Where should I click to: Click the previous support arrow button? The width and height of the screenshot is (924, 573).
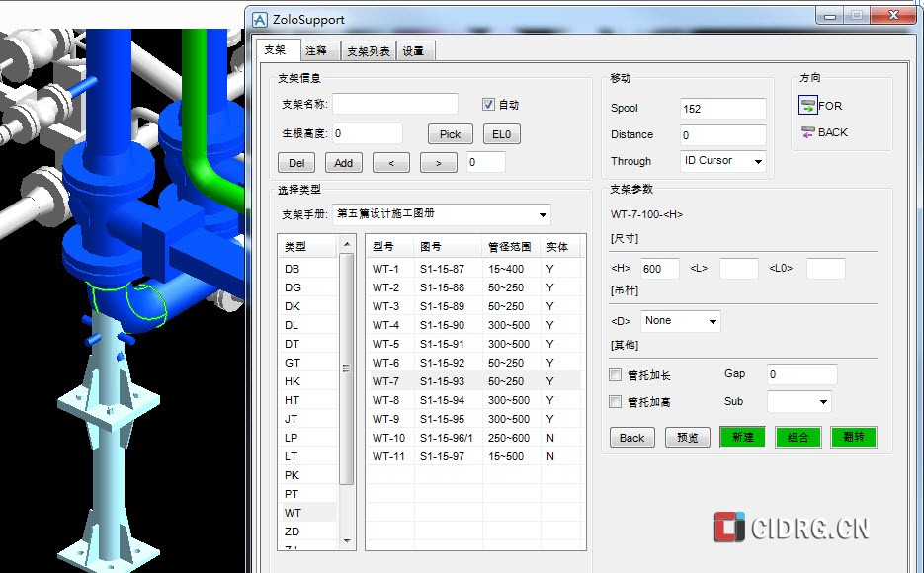pyautogui.click(x=391, y=162)
